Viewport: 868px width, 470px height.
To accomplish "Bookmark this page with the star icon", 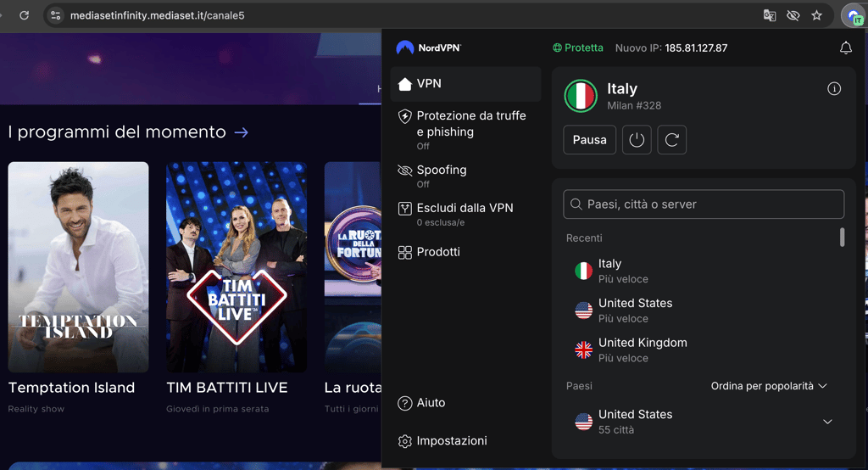I will click(816, 15).
